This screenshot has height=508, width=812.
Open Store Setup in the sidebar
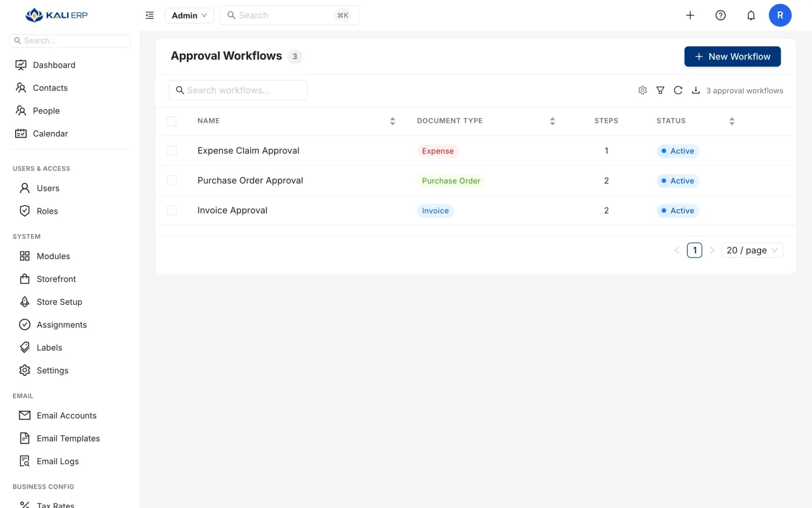(71, 302)
